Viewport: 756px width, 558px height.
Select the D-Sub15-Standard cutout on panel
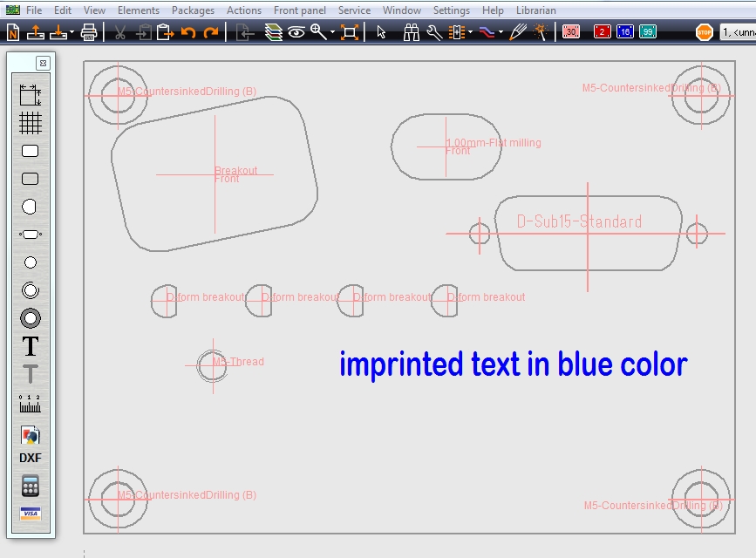(x=579, y=222)
